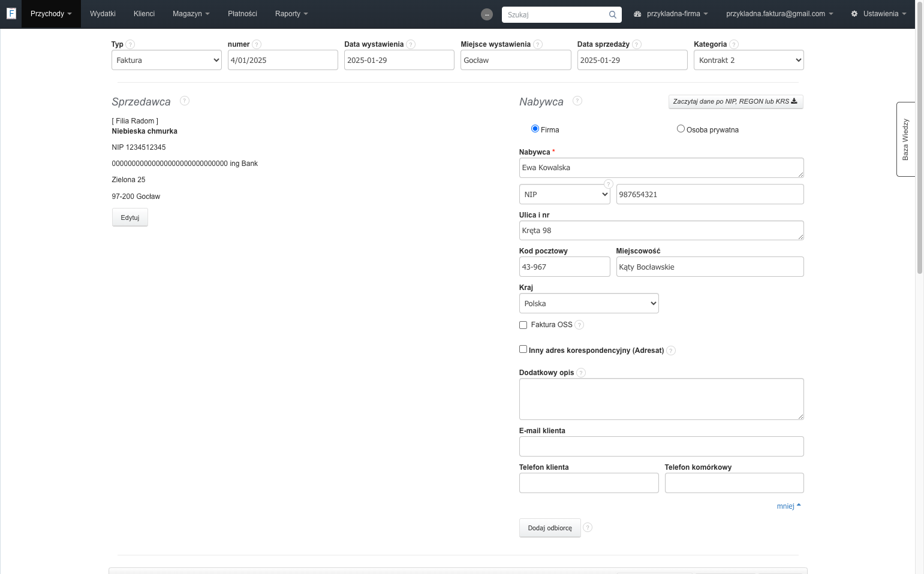The image size is (924, 574).
Task: Open the Raporty menu
Action: (291, 14)
